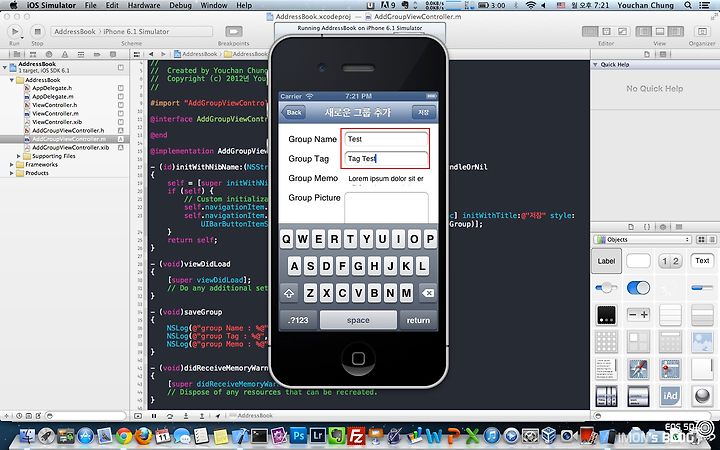
Task: Switch library to icon grid view
Action: point(701,239)
